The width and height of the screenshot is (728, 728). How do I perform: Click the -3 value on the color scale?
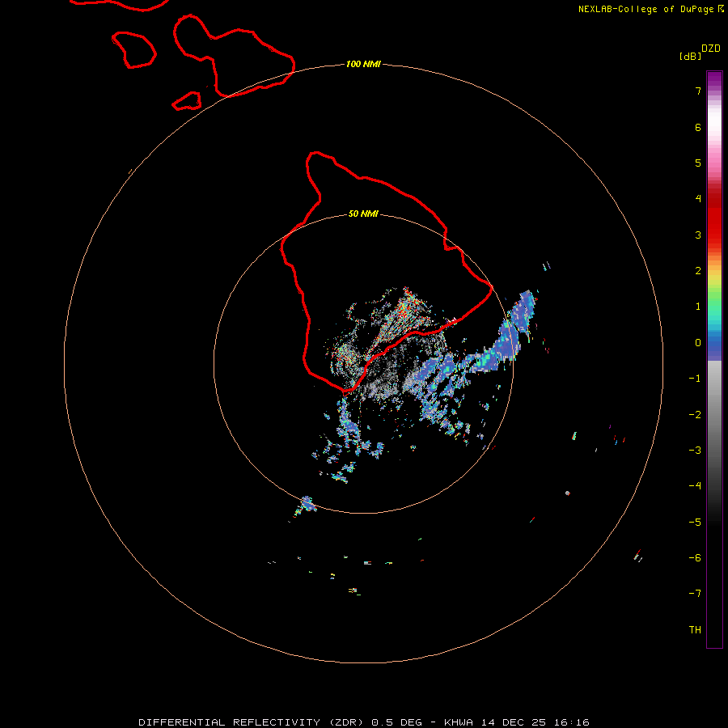click(695, 451)
